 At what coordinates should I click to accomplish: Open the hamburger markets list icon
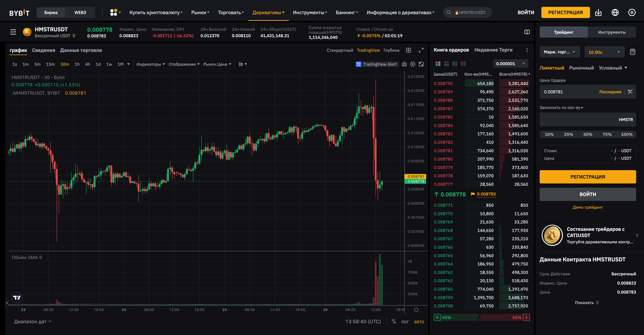[13, 32]
